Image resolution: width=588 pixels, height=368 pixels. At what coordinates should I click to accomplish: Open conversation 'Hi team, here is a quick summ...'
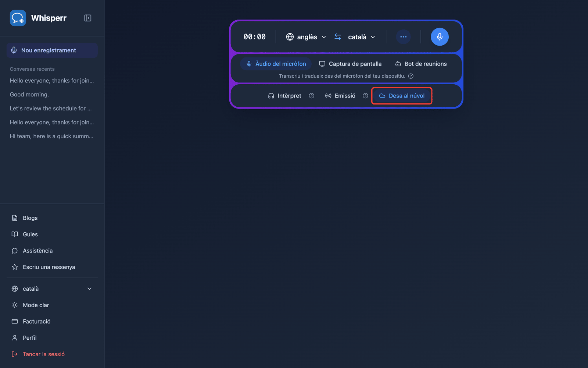[52, 136]
